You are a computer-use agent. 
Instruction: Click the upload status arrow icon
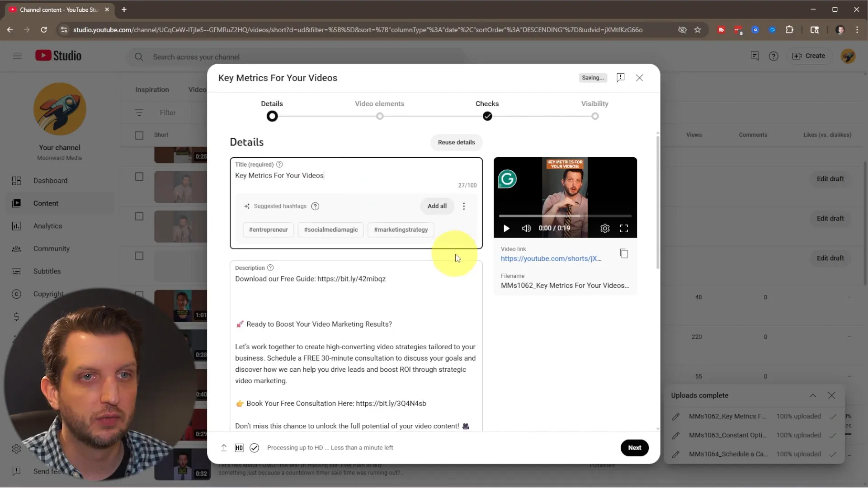pos(224,448)
